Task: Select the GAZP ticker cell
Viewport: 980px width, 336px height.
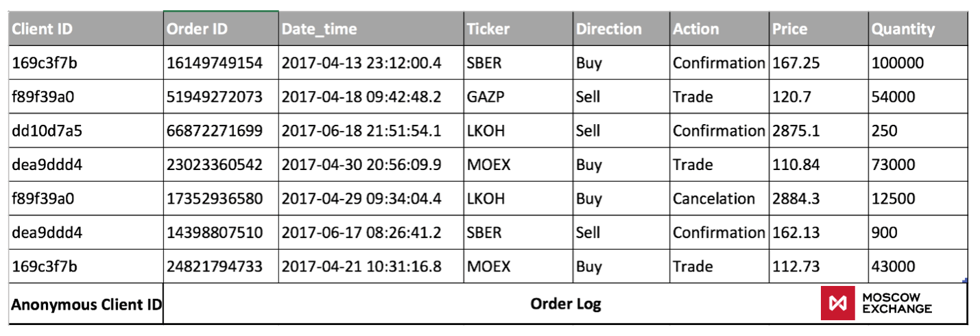Action: click(x=518, y=97)
